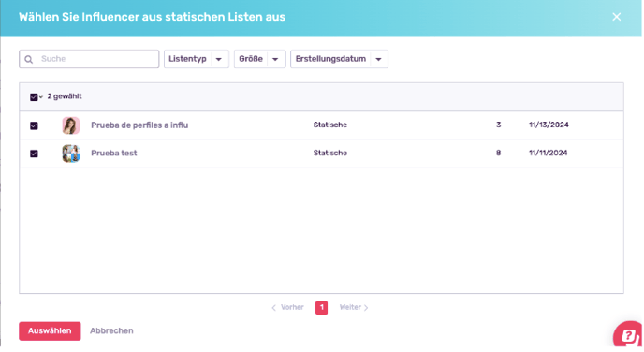The width and height of the screenshot is (644, 352).
Task: Focus the Suche search field
Action: tap(89, 59)
